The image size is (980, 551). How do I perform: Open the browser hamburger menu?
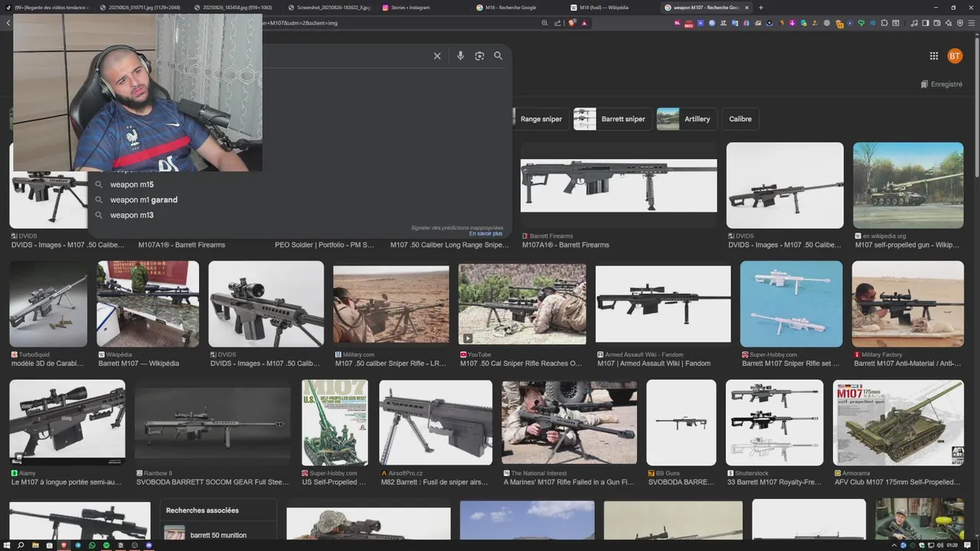[972, 23]
